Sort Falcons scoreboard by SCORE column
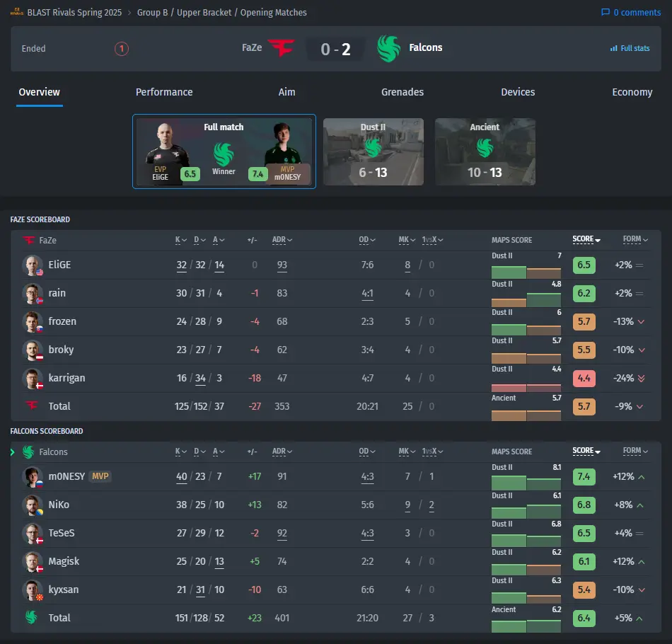Screen dimensions: 672x644 (586, 451)
